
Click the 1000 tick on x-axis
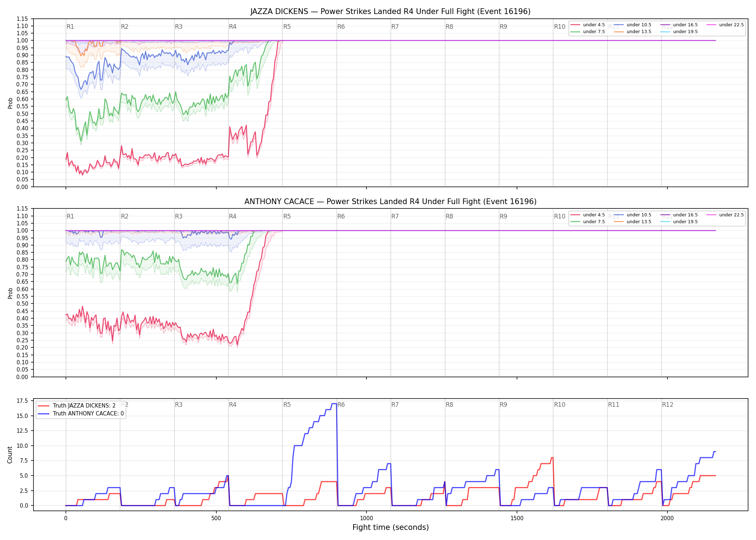pos(366,518)
